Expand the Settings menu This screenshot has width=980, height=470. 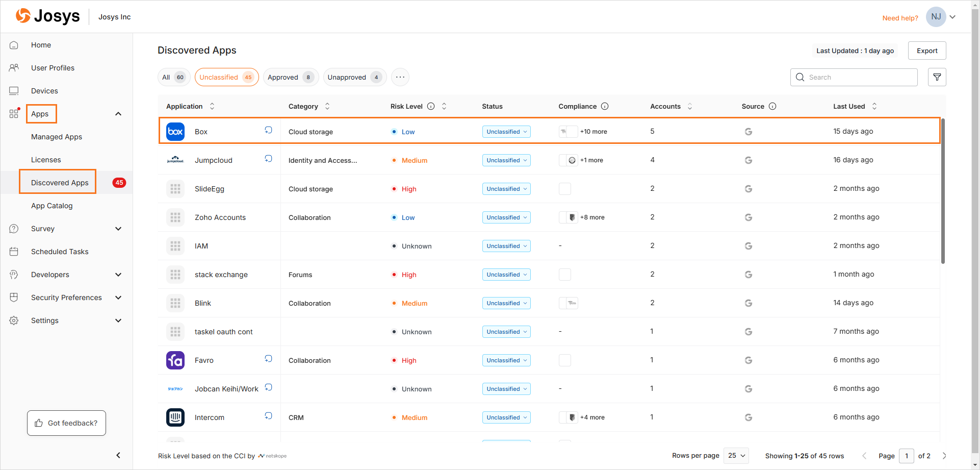pos(118,320)
